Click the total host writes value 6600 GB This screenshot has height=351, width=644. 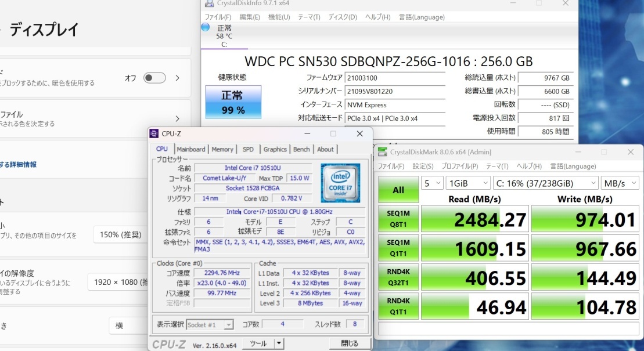tap(545, 92)
